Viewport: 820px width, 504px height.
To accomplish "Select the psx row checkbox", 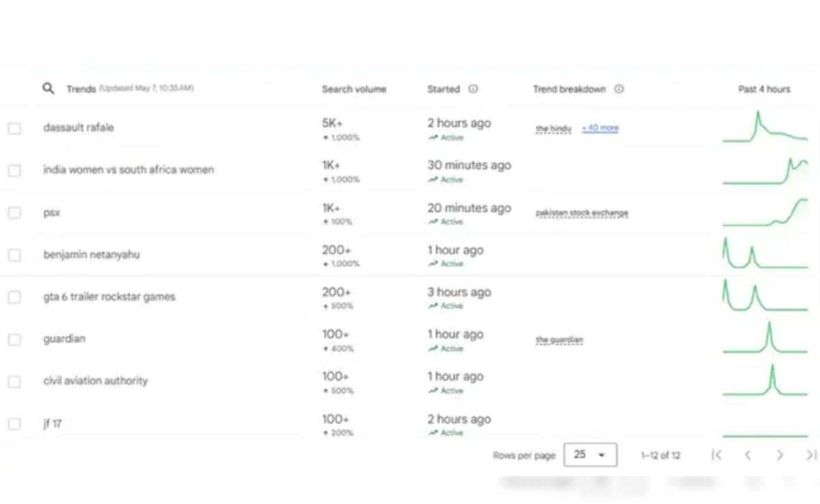I will point(14,213).
